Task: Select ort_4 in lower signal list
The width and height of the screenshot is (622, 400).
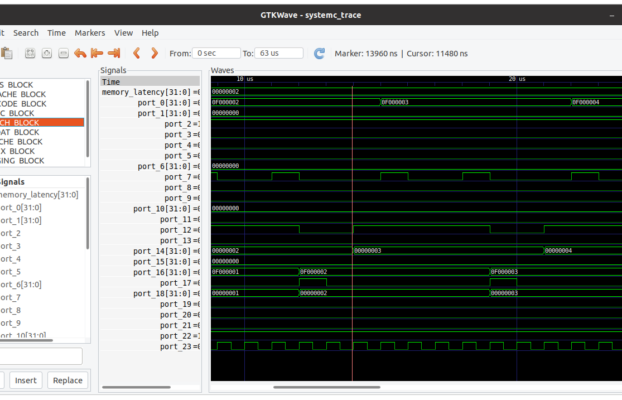Action: pyautogui.click(x=10, y=259)
